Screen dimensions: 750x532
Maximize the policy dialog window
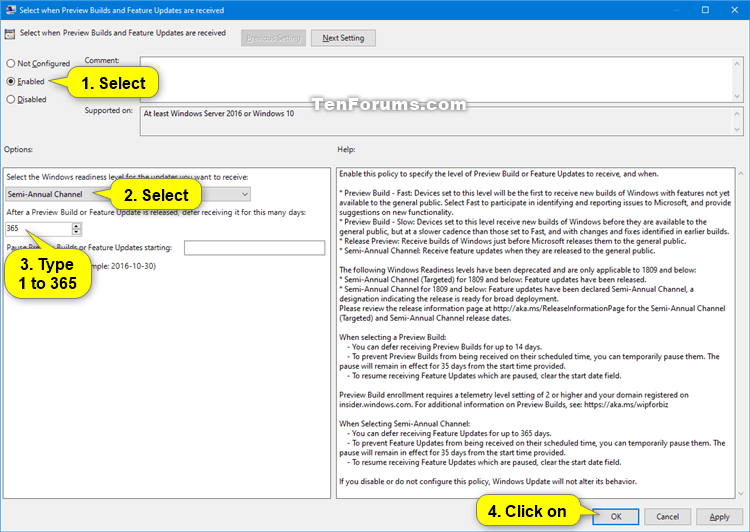click(x=705, y=10)
